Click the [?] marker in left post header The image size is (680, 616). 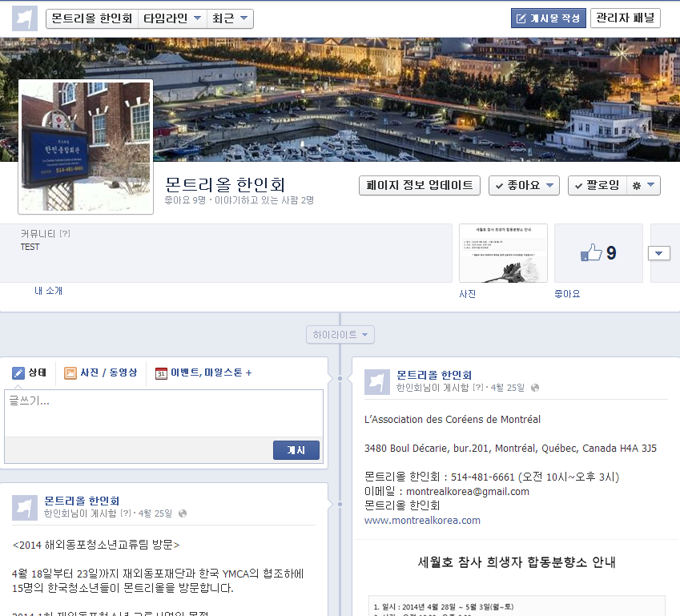pos(125,513)
